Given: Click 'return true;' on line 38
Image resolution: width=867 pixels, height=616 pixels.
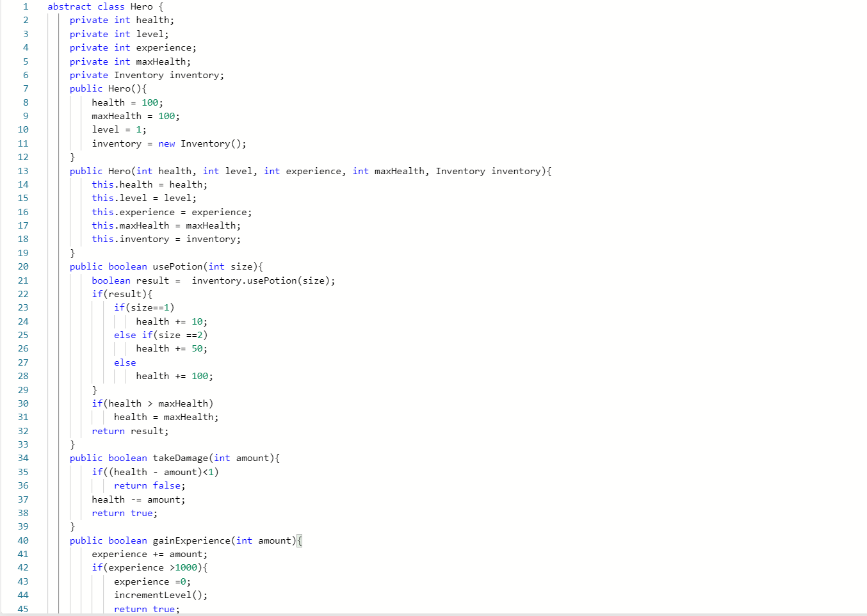Looking at the screenshot, I should pyautogui.click(x=125, y=513).
